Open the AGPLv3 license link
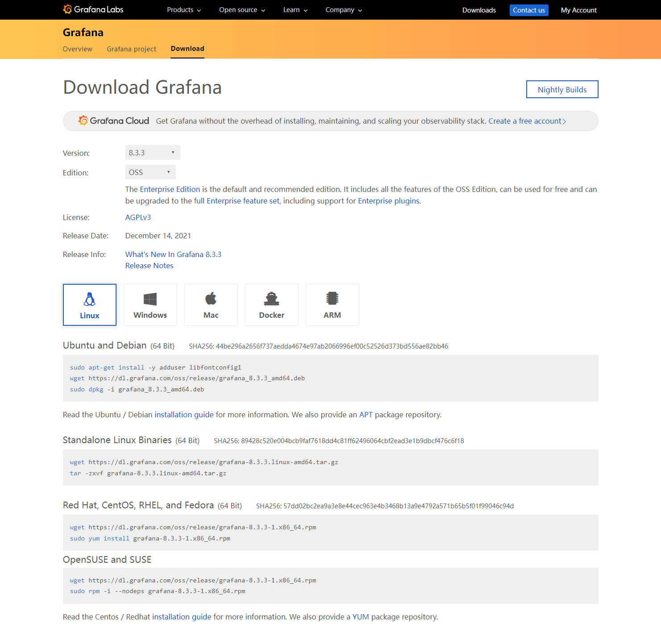The image size is (661, 644). pos(138,217)
